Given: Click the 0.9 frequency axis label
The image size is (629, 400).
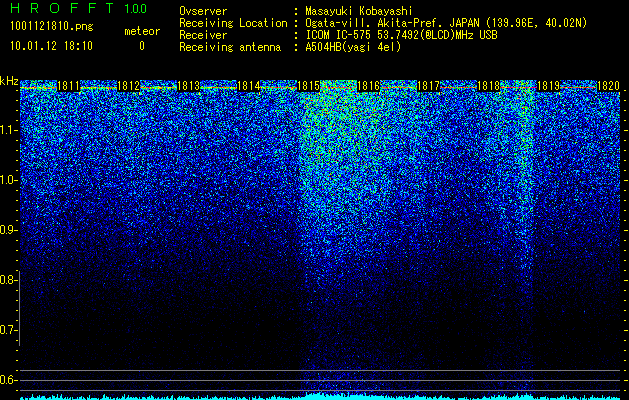Looking at the screenshot, I should click(x=9, y=230).
